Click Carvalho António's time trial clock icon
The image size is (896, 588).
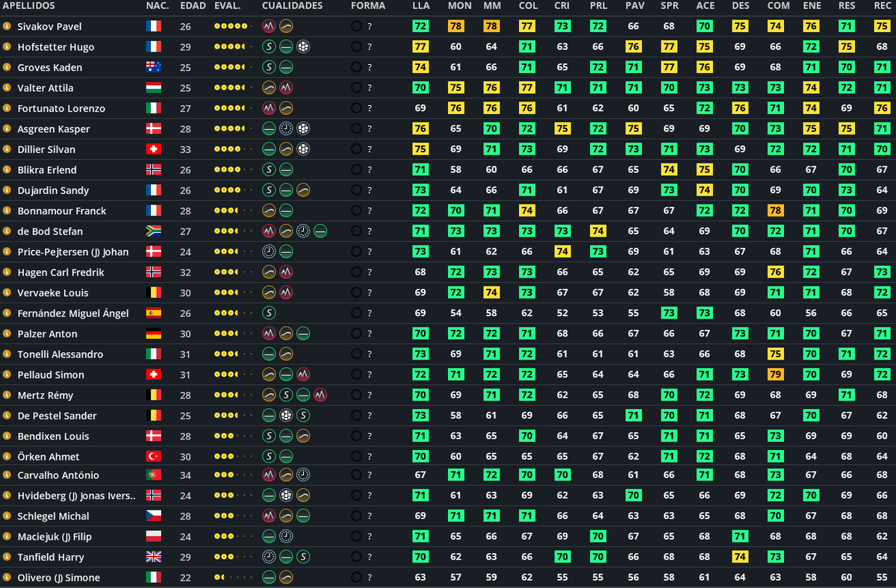click(303, 475)
